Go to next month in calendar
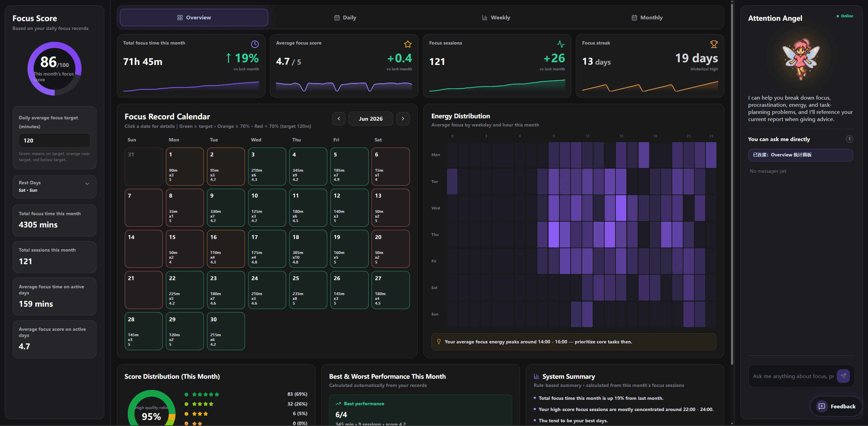Screen dimensions: 868x426 point(403,119)
